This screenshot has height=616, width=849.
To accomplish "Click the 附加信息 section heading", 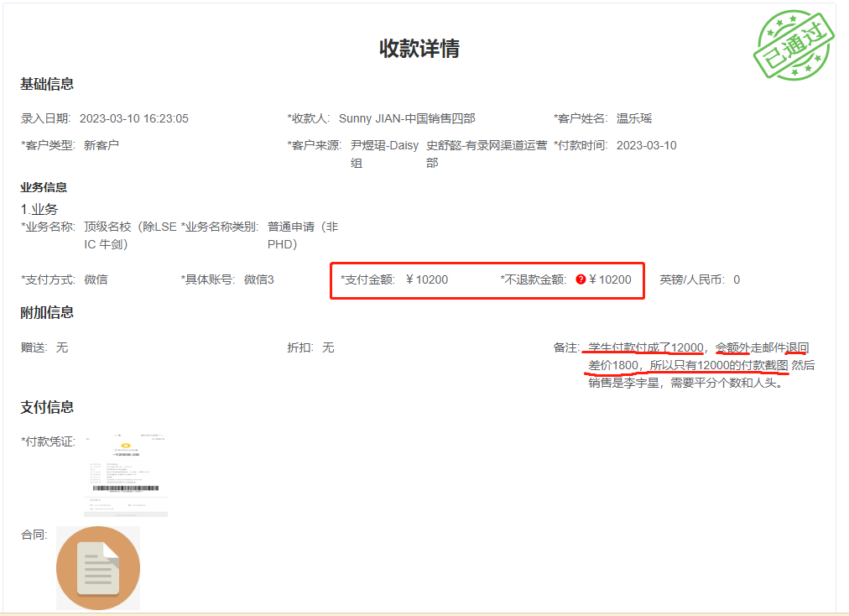I will 47,312.
